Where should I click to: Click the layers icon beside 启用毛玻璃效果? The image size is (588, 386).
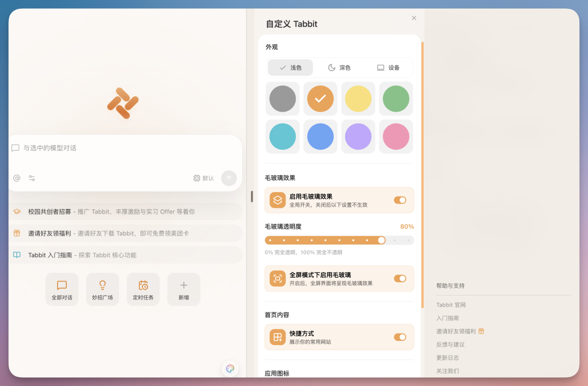click(x=278, y=200)
